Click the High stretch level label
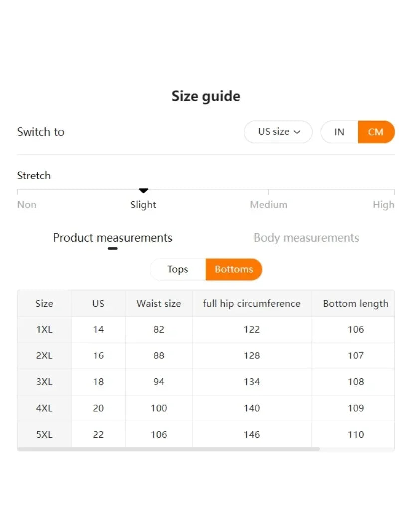This screenshot has height=532, width=399. (383, 205)
